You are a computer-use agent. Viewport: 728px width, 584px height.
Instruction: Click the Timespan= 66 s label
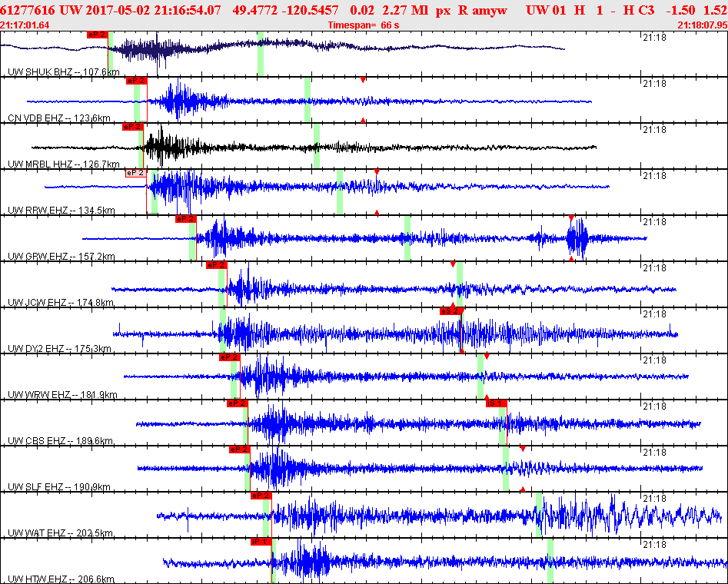point(364,25)
